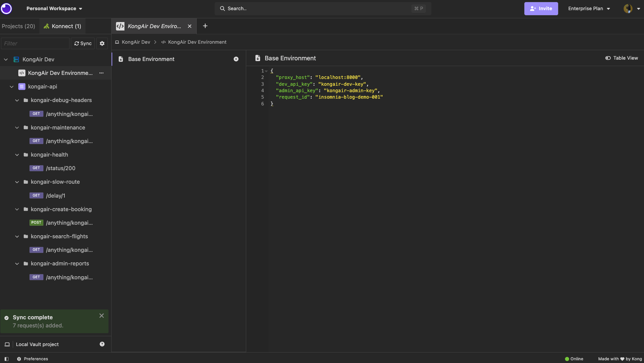644x363 pixels.
Task: Select KongAir Dev project icon
Action: coord(16,59)
